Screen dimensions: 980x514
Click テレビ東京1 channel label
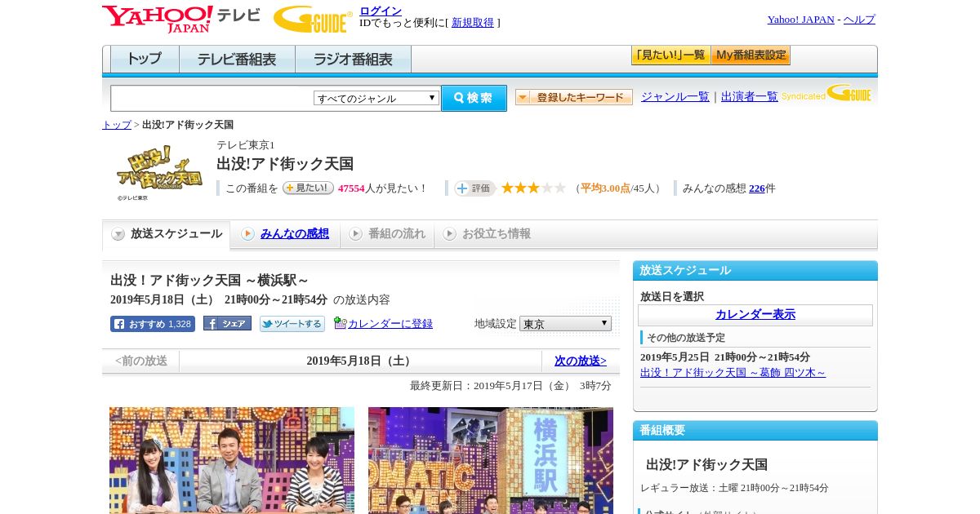pyautogui.click(x=246, y=145)
